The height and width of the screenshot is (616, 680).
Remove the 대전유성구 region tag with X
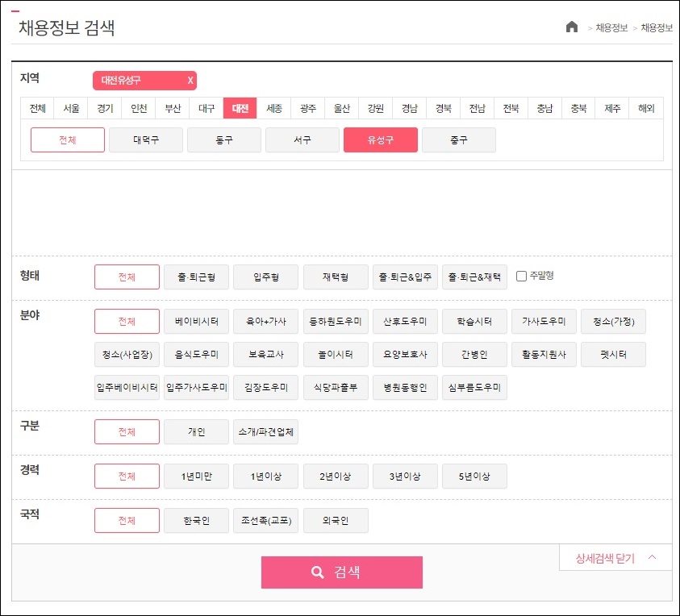(190, 80)
